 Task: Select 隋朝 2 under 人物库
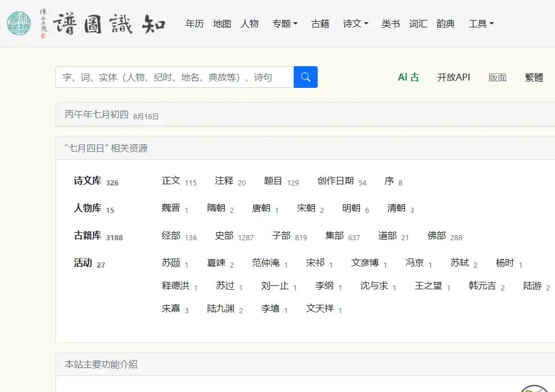click(221, 208)
